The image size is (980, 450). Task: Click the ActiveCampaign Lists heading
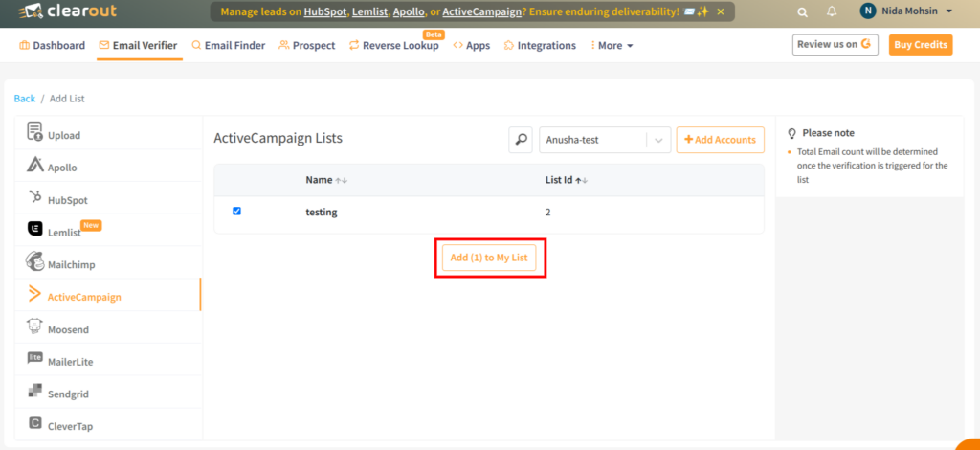[278, 139]
